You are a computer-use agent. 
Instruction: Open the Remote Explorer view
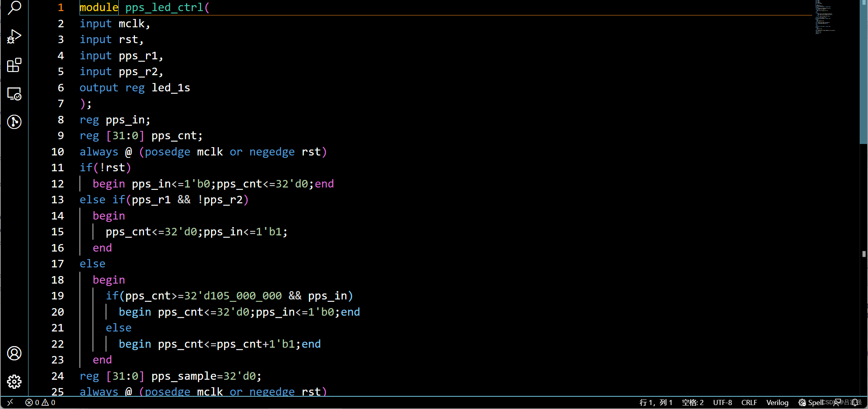pos(14,94)
